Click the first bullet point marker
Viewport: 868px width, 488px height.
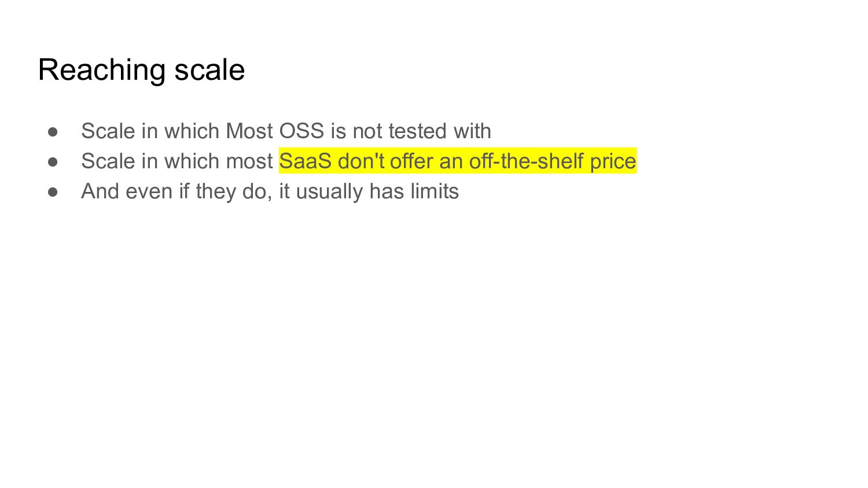(x=53, y=132)
